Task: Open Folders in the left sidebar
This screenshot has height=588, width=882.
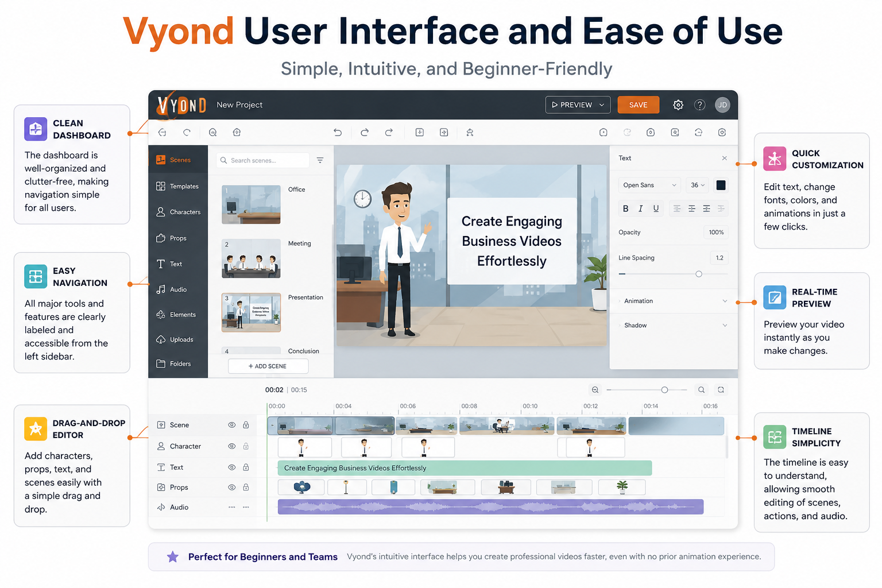Action: click(x=178, y=363)
